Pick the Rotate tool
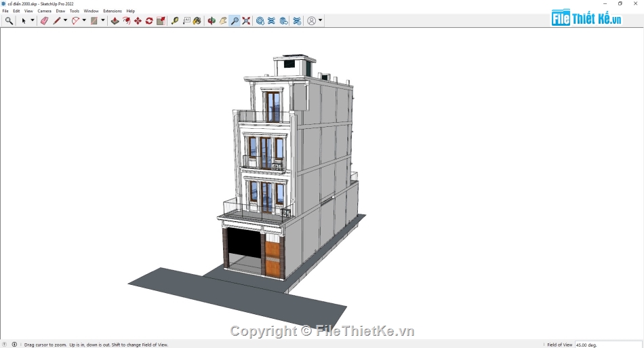The width and height of the screenshot is (644, 348). coord(149,20)
